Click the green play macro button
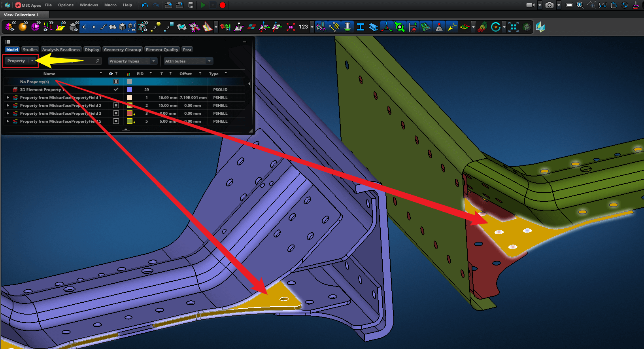Image resolution: width=644 pixels, height=349 pixels. pyautogui.click(x=203, y=5)
